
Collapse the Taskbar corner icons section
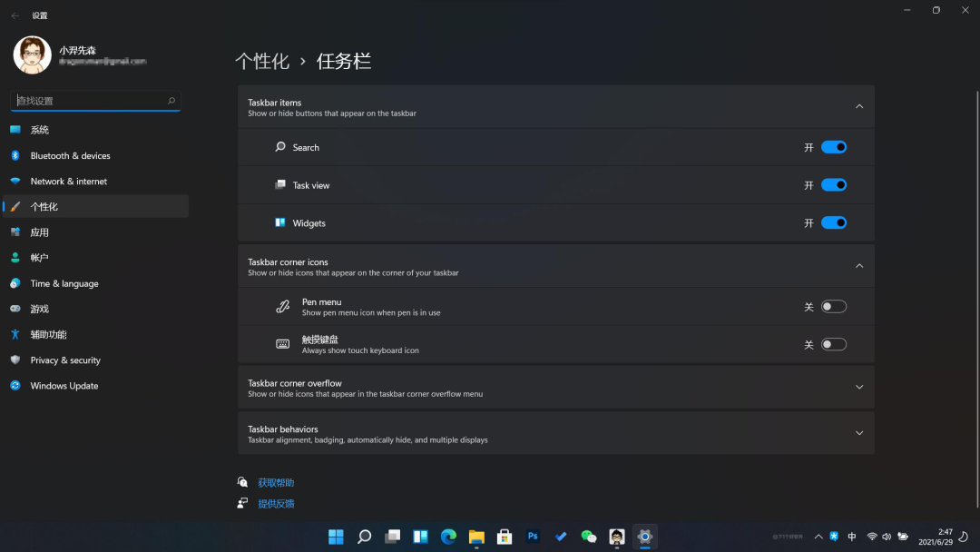tap(859, 266)
